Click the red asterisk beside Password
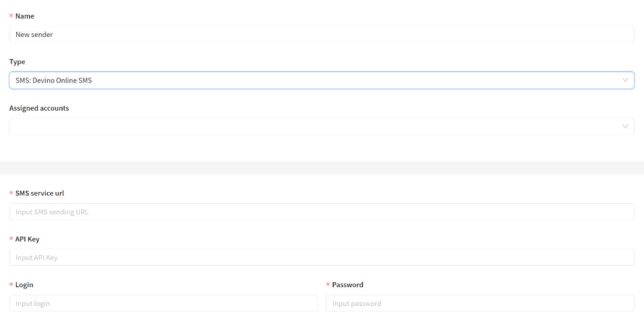This screenshot has width=644, height=332. 328,285
